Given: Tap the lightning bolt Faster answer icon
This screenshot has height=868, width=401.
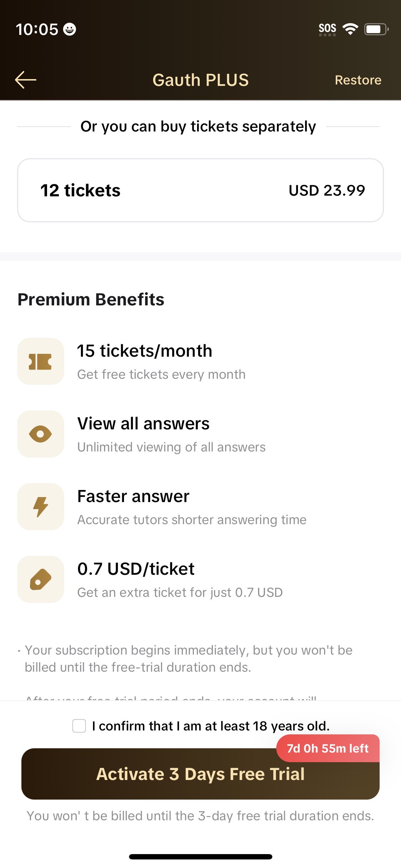Looking at the screenshot, I should [41, 507].
